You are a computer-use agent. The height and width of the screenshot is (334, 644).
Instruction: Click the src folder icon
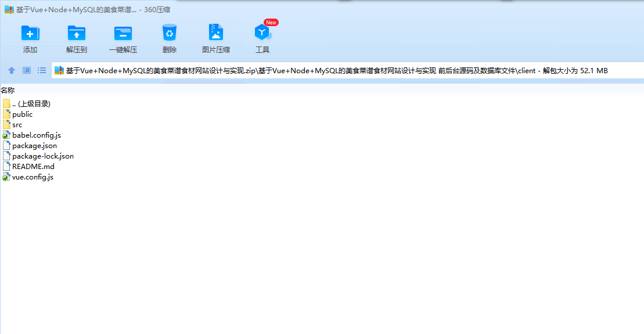(x=6, y=125)
